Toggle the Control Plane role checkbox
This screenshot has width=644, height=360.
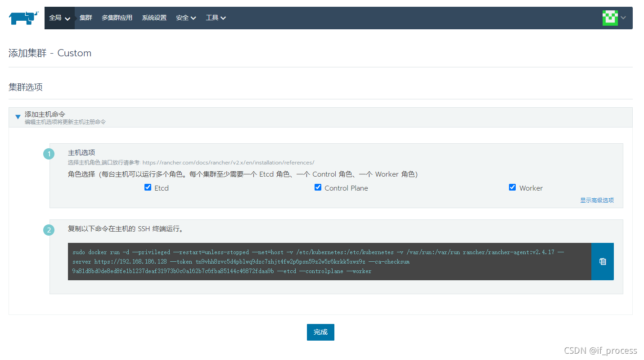[x=318, y=187]
